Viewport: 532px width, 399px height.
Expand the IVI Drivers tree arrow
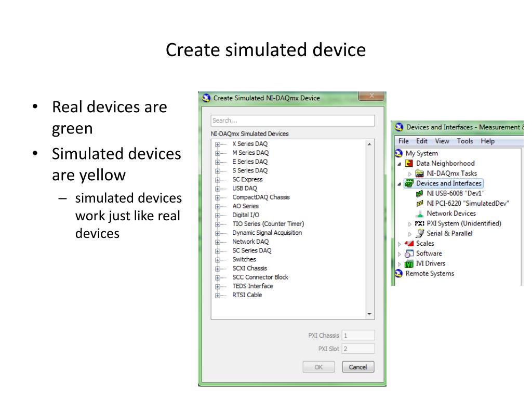[400, 264]
